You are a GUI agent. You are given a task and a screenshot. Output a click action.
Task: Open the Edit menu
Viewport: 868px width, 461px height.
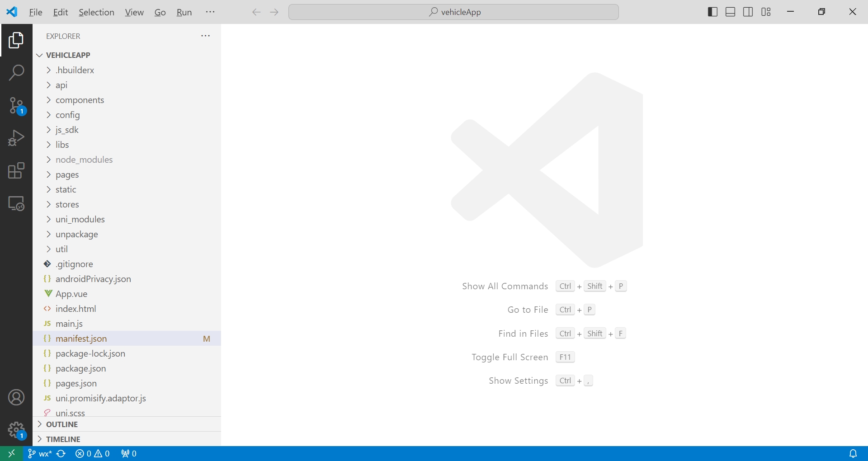point(61,12)
